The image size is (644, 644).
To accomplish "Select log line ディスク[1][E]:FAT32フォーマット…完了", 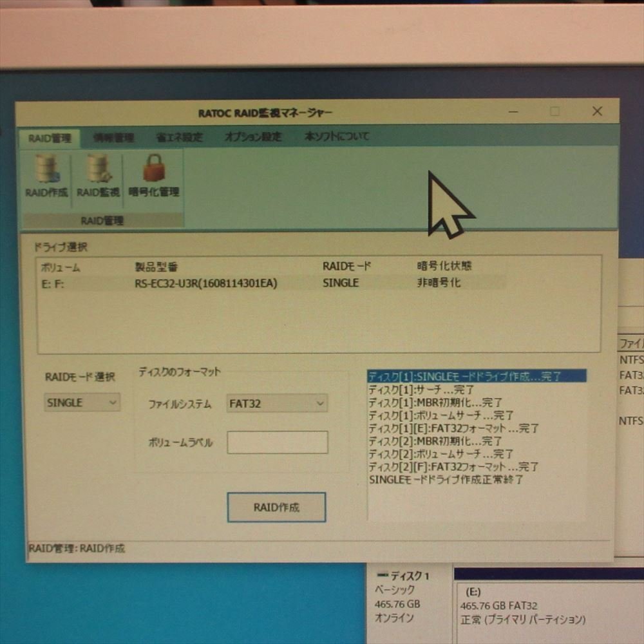I will [x=454, y=428].
